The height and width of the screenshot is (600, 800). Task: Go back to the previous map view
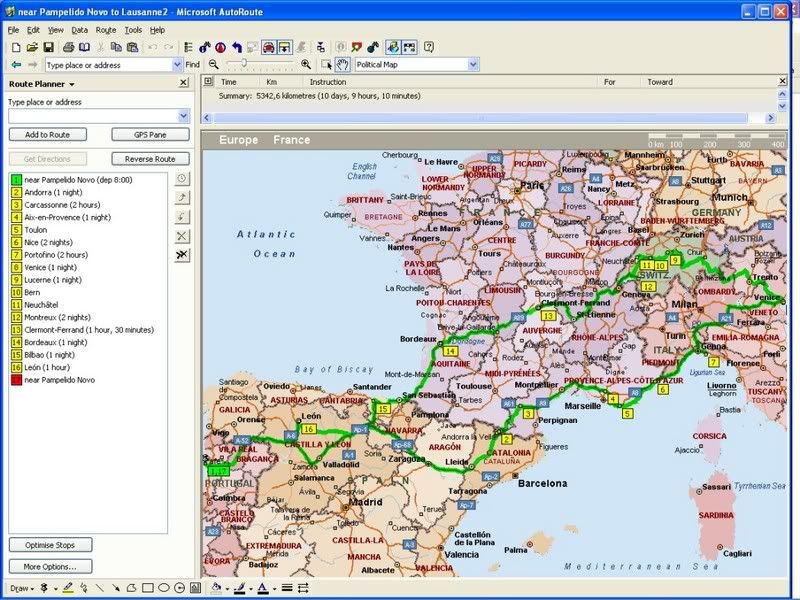tap(16, 65)
